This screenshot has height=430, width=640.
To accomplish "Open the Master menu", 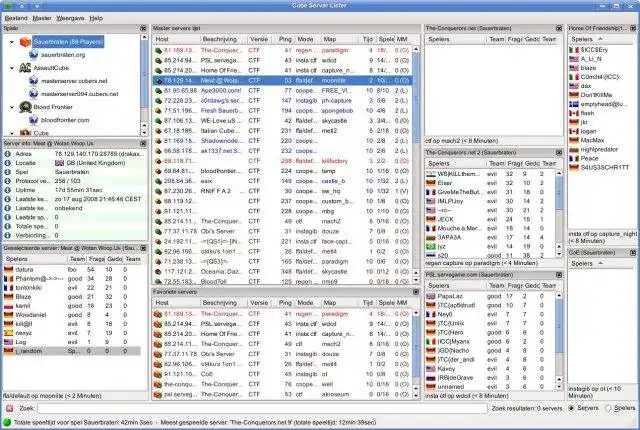I will (42, 18).
